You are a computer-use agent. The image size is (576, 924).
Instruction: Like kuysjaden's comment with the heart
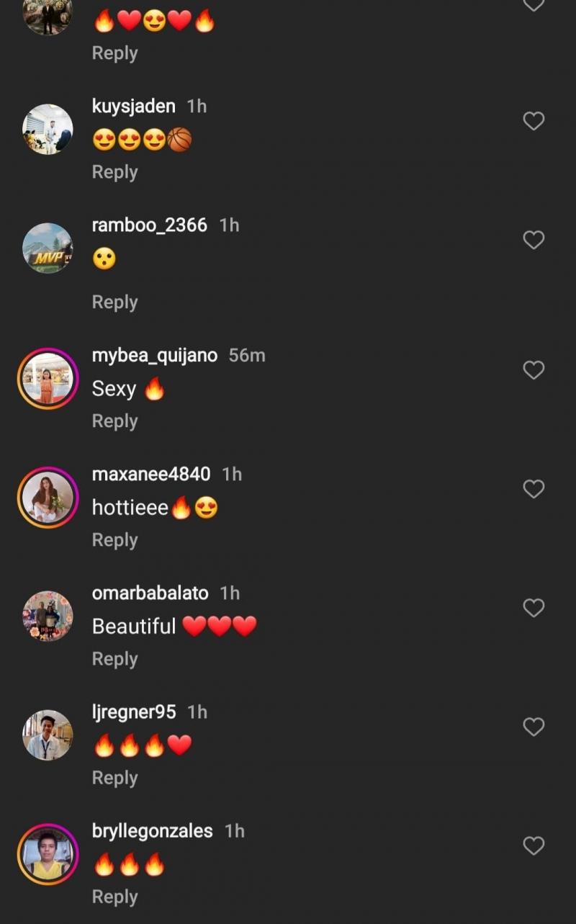click(534, 121)
